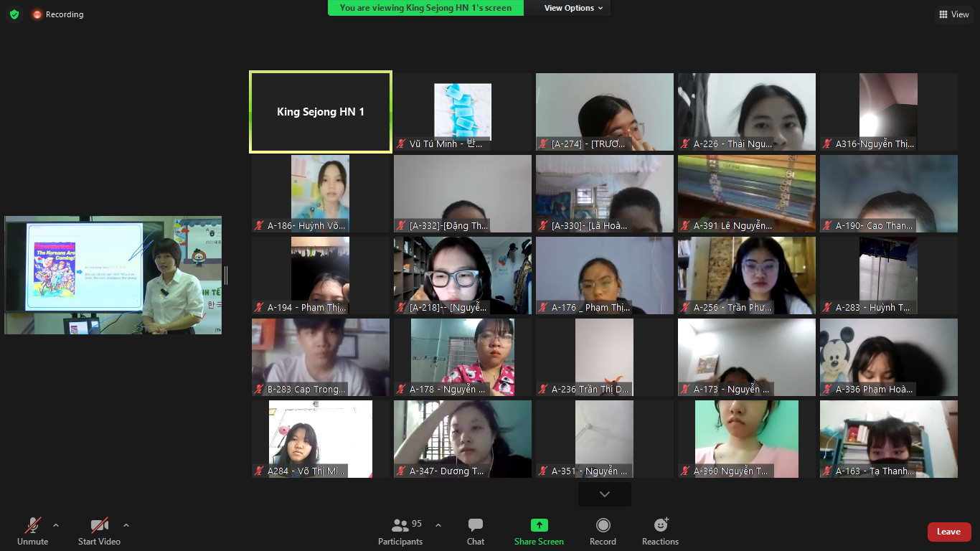Click the green encryption shield icon
Viewport: 980px width, 551px height.
pyautogui.click(x=14, y=14)
